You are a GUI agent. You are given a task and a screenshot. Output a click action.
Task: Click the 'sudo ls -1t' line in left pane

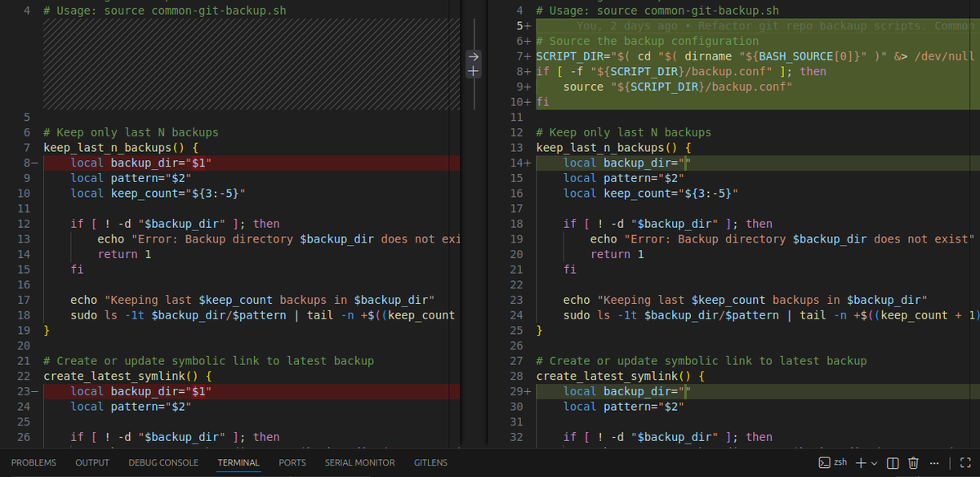[x=262, y=315]
